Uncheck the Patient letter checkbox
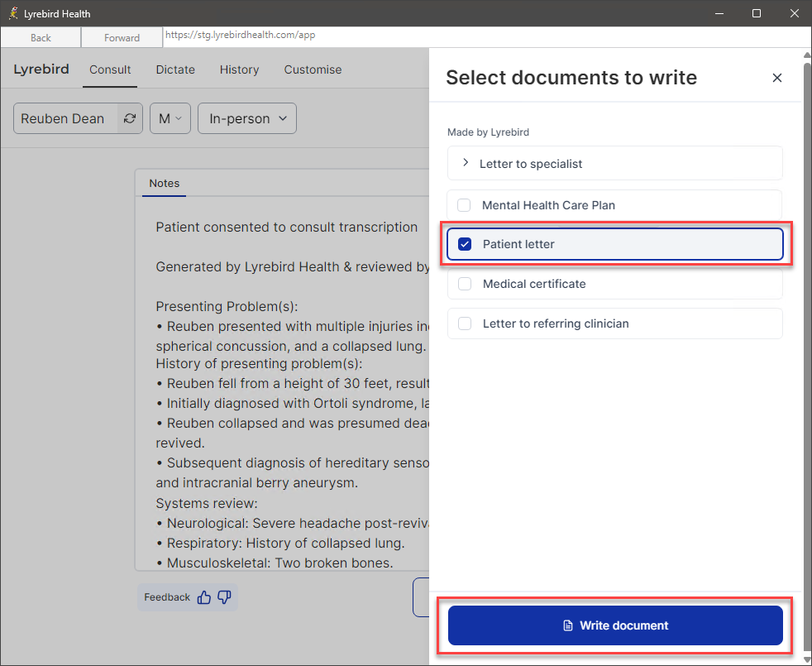Image resolution: width=812 pixels, height=666 pixels. click(465, 244)
